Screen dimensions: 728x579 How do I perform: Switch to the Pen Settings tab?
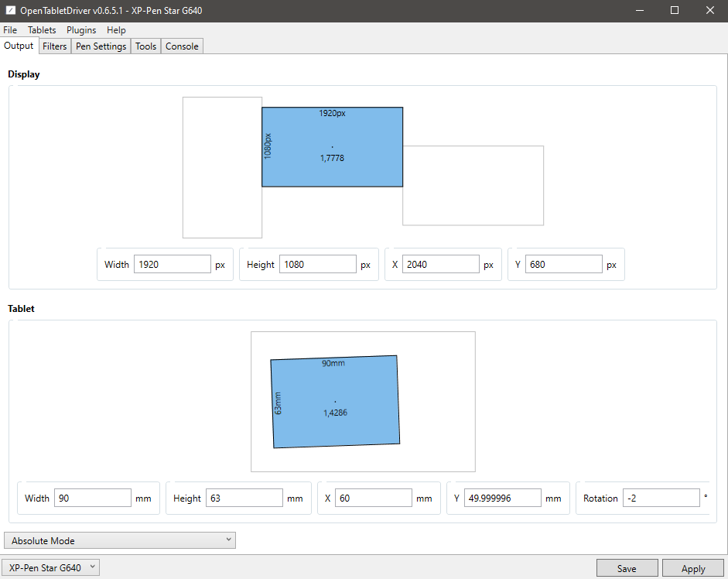101,46
